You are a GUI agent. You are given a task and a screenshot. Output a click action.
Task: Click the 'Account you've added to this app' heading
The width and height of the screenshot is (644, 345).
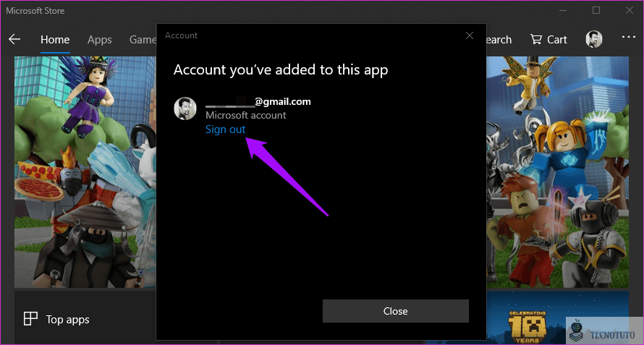[x=281, y=70]
